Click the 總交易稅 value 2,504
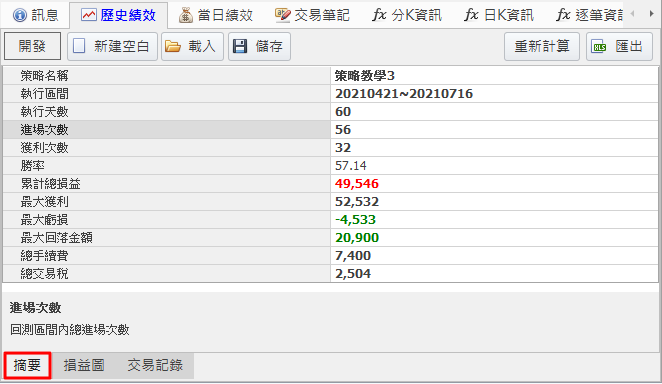Viewport: 662px width, 384px height. coord(353,274)
